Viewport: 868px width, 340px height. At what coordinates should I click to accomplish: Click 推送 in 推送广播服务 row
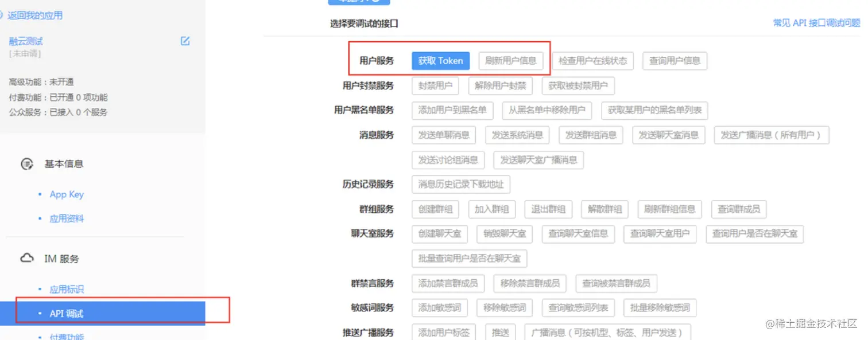coord(500,331)
